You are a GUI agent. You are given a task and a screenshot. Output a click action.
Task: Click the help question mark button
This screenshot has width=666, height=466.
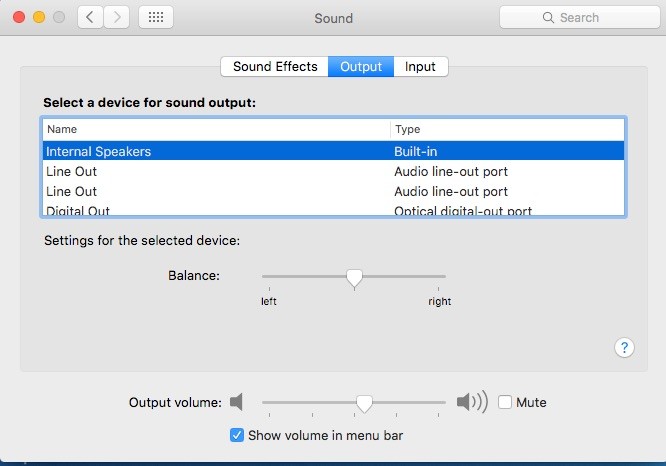tap(625, 348)
